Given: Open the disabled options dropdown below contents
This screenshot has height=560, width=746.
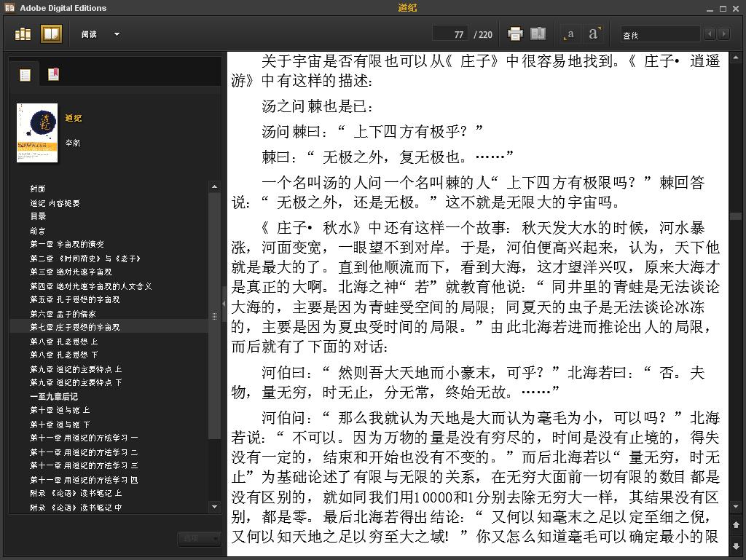Looking at the screenshot, I should coord(200,539).
